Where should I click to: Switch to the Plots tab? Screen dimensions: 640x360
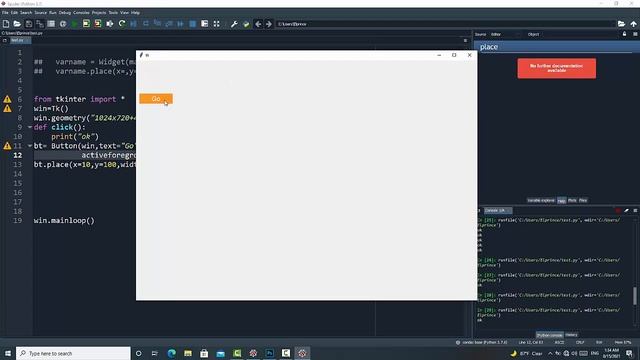pyautogui.click(x=572, y=200)
